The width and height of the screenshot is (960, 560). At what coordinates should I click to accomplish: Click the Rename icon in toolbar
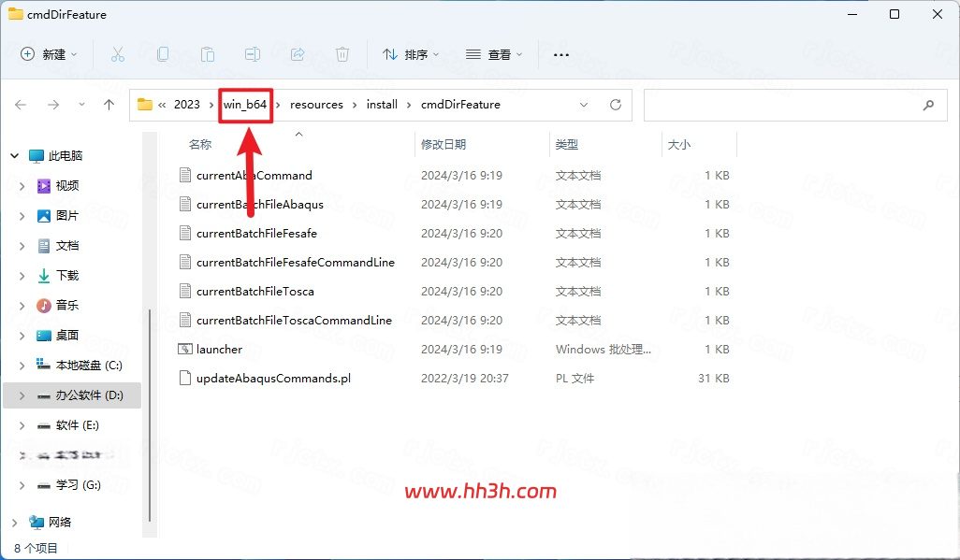tap(253, 54)
